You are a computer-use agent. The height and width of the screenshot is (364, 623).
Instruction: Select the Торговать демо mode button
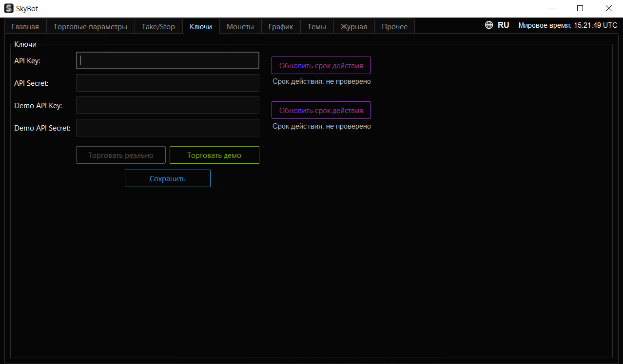point(214,155)
